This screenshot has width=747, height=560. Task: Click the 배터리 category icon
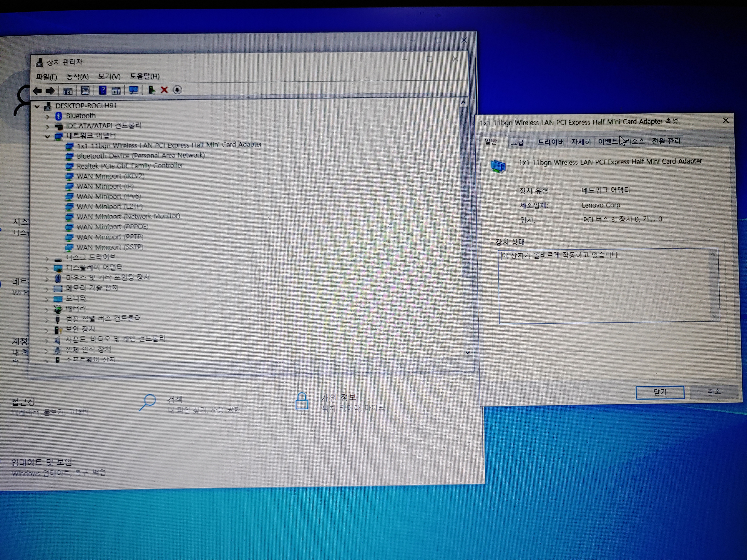pos(58,309)
